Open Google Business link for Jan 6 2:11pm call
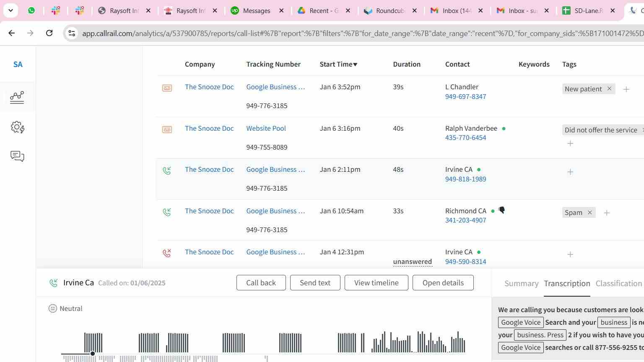Screen dimensions: 644x362 pos(275,170)
